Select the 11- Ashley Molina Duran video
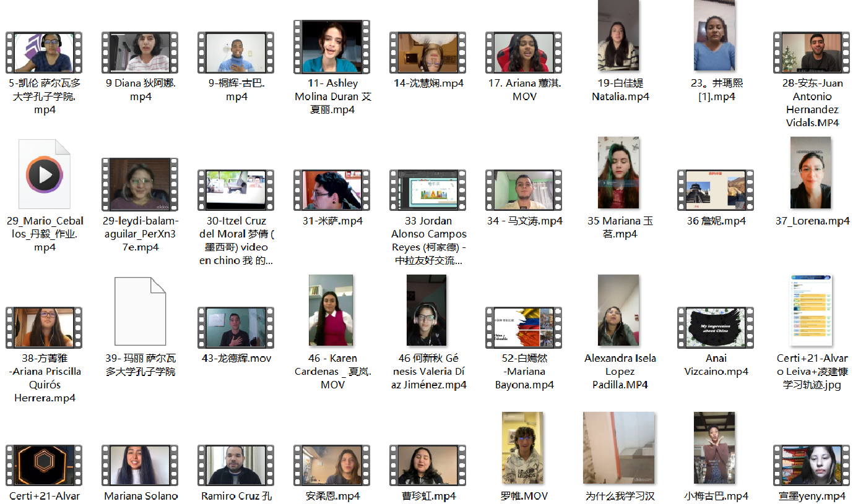Screen dimensions: 853x504 click(332, 47)
